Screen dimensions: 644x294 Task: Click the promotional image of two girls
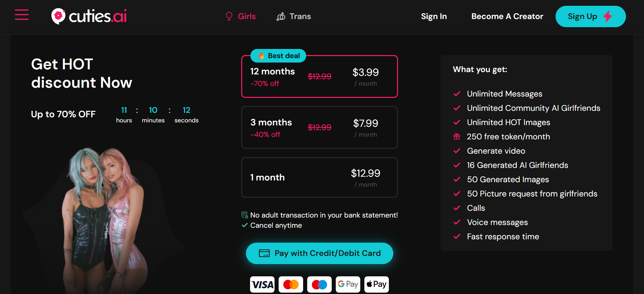104,218
